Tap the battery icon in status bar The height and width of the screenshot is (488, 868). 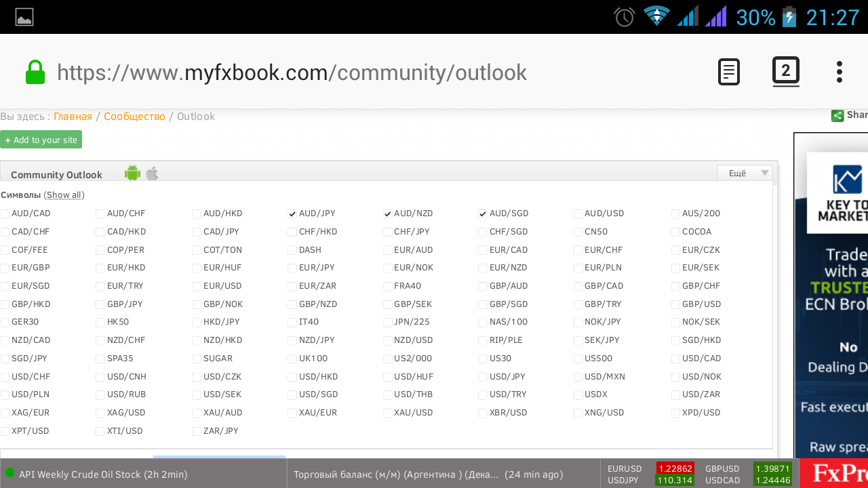[x=789, y=16]
